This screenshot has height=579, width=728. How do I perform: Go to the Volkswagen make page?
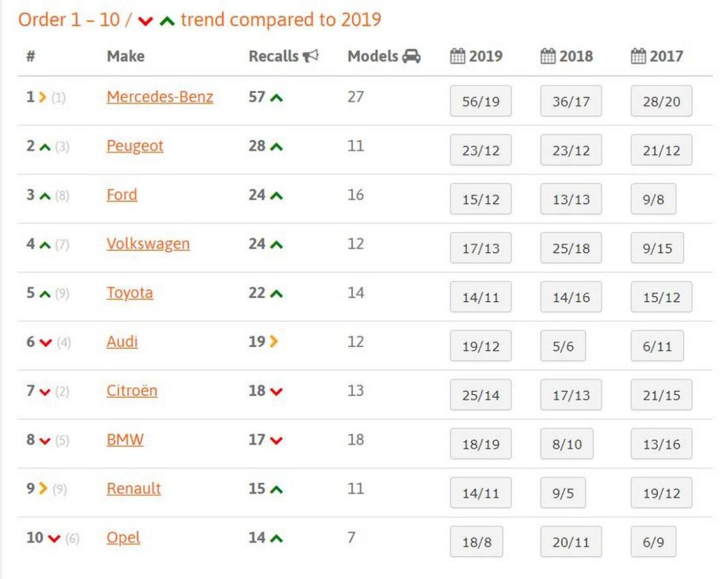(x=148, y=244)
